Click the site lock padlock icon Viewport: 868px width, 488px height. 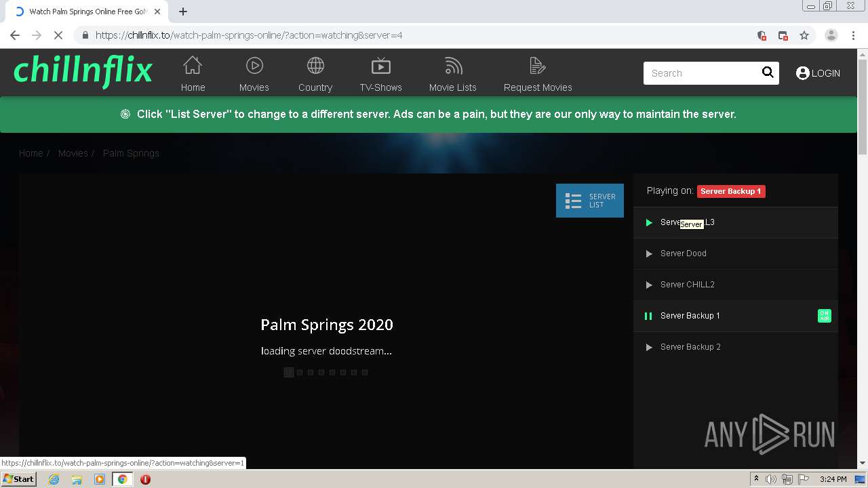click(85, 35)
